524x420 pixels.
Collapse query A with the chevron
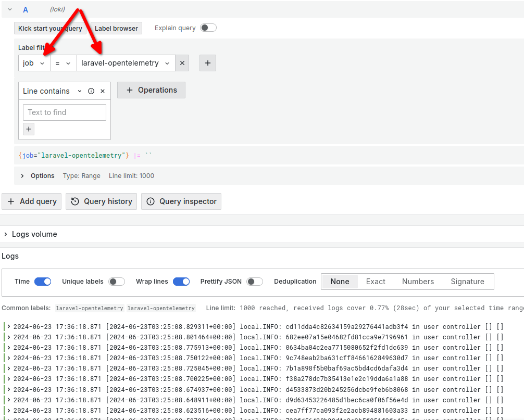10,9
